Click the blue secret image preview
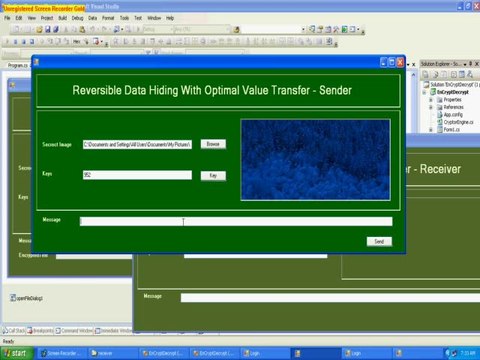 tap(315, 160)
